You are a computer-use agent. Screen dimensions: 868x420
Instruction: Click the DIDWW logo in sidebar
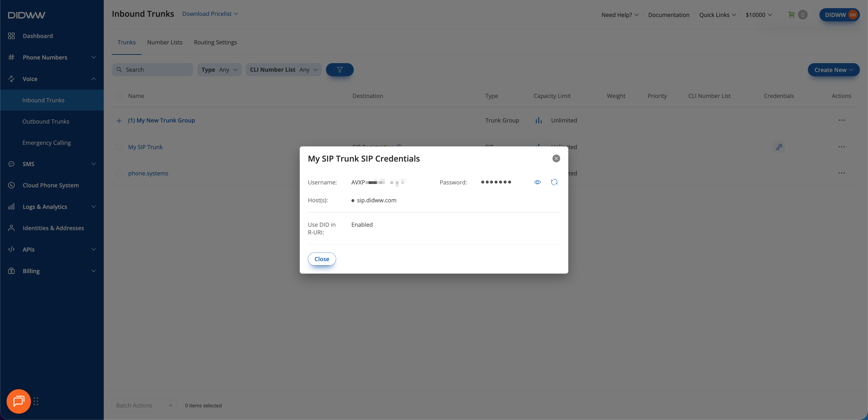(x=27, y=15)
